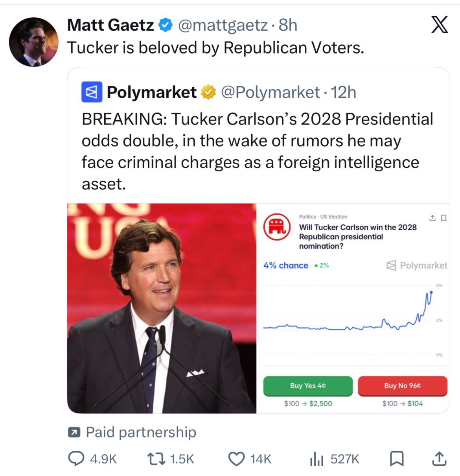The image size is (460, 476).
Task: Click the Paid partnership arrow icon
Action: pyautogui.click(x=74, y=432)
